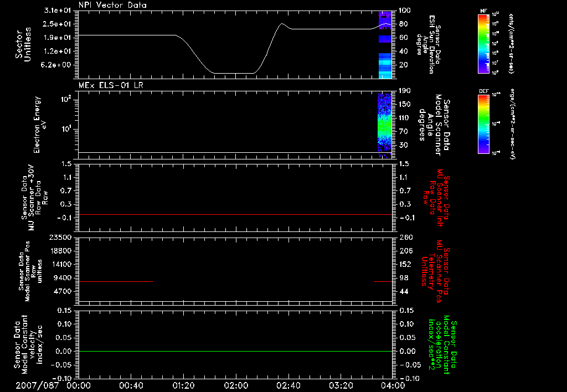Select the "NPI Vector Data" panel title

[112, 5]
